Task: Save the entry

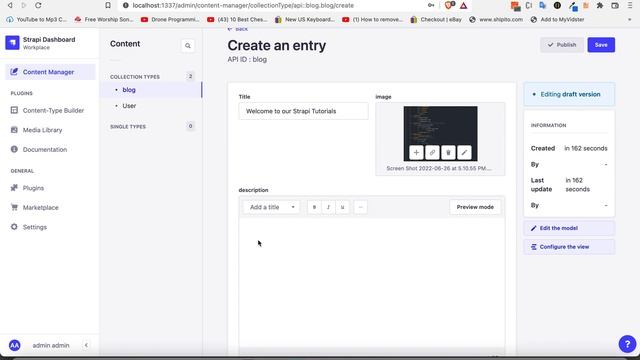Action: (x=601, y=45)
